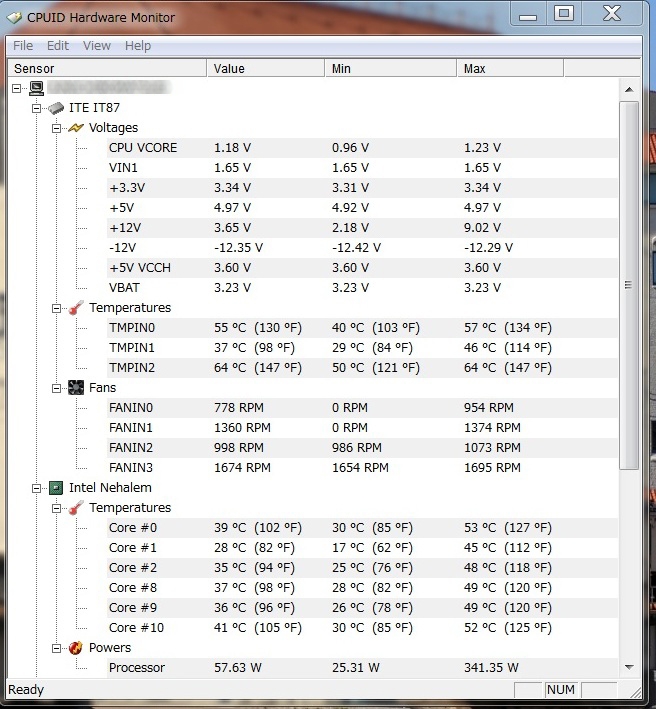Select the Processor power row
This screenshot has height=709, width=656.
362,668
